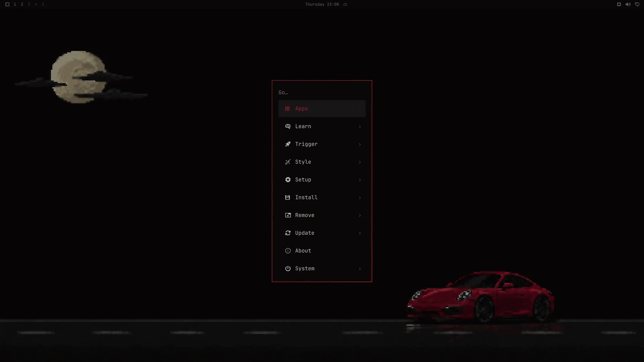The height and width of the screenshot is (362, 644).
Task: Click the Setup gear icon
Action: [x=288, y=180]
